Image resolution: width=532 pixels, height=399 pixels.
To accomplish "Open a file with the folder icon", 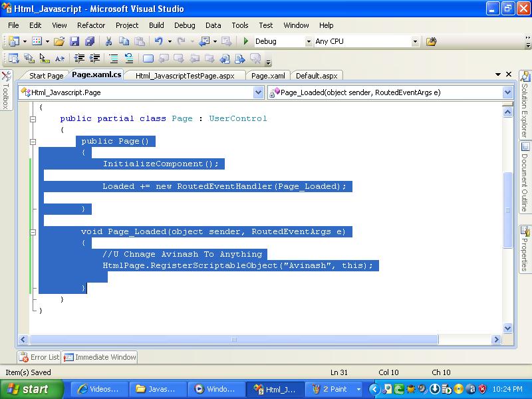I will tap(59, 41).
